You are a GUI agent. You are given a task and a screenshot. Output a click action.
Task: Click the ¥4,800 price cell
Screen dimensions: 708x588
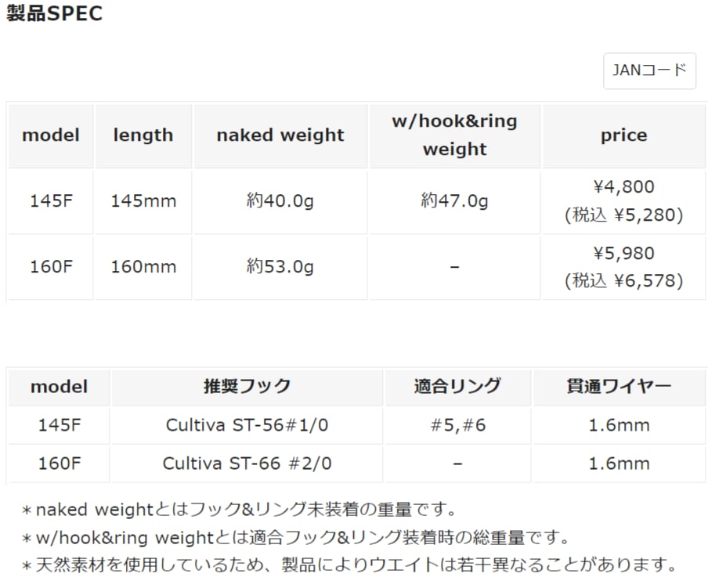click(623, 188)
